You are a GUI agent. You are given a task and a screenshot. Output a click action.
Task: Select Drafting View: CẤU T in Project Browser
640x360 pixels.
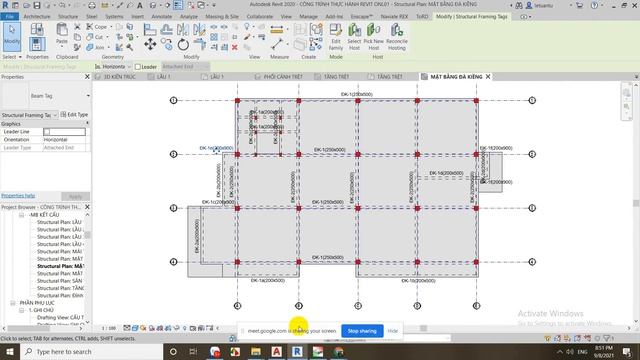pos(60,318)
